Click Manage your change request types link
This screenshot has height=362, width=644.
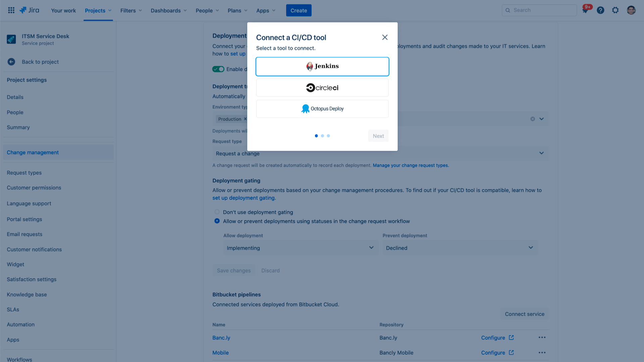411,165
